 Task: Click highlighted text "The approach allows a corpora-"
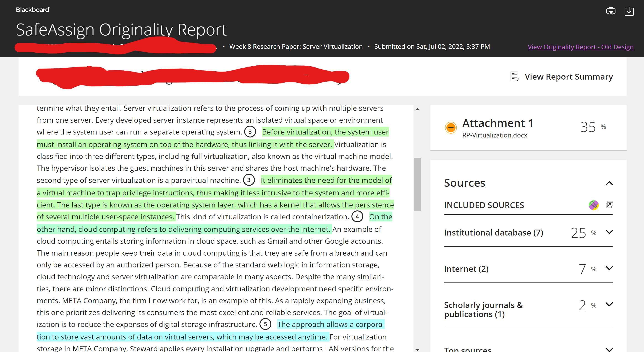tap(331, 324)
